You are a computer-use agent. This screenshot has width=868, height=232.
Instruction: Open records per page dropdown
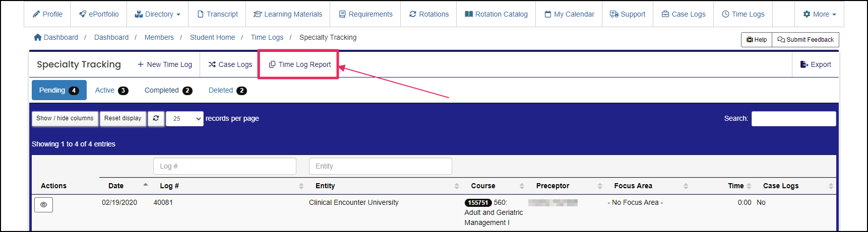pos(184,119)
